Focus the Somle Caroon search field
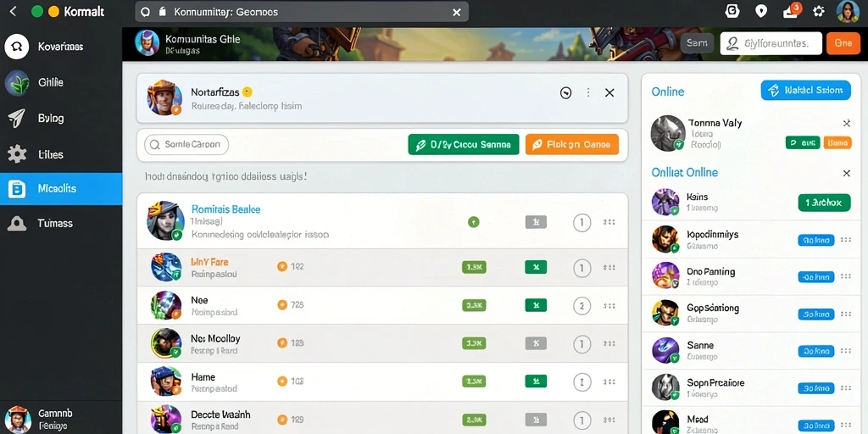Image resolution: width=868 pixels, height=434 pixels. tap(186, 144)
